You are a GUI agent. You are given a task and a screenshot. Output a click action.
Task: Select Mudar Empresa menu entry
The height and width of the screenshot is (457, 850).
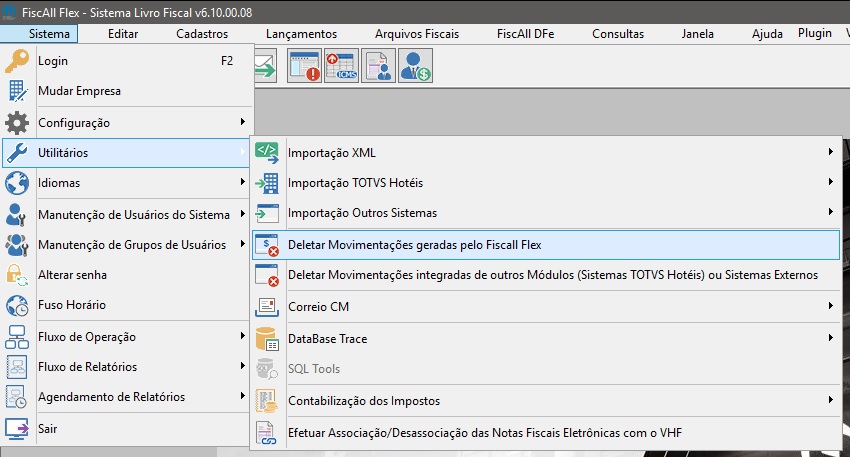pos(127,91)
